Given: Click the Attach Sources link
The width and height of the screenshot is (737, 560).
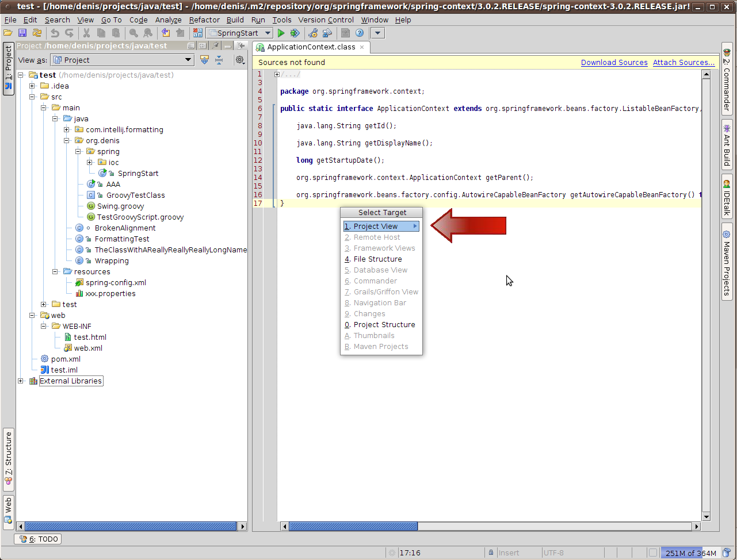Looking at the screenshot, I should [x=683, y=62].
